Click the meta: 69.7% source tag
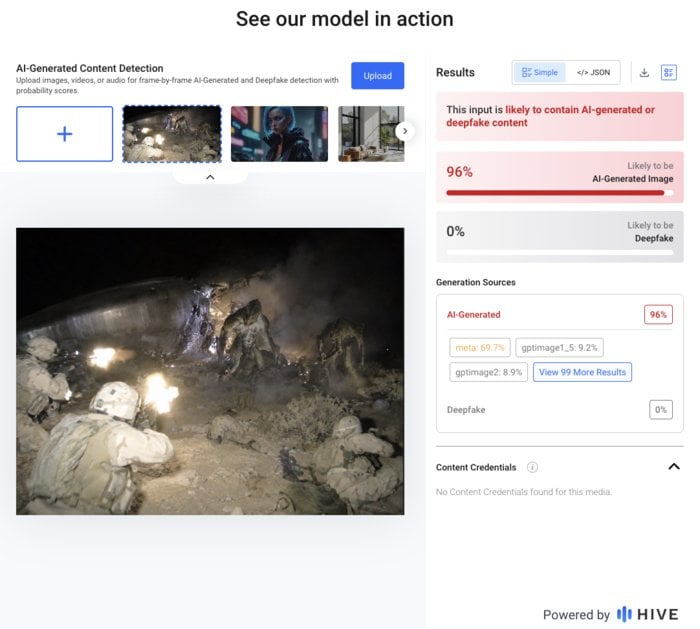Viewport: 700px width, 629px height. pos(480,347)
